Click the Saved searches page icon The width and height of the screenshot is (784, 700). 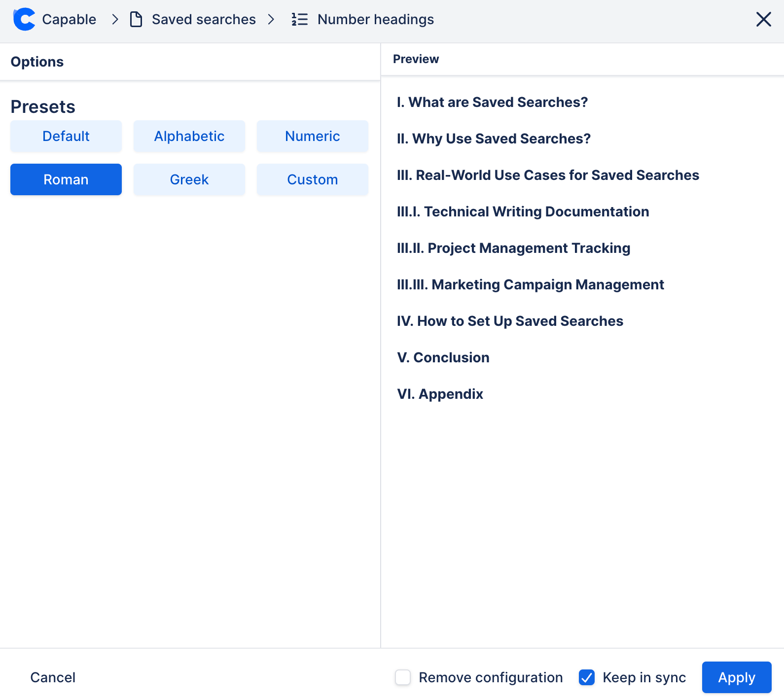pyautogui.click(x=136, y=20)
